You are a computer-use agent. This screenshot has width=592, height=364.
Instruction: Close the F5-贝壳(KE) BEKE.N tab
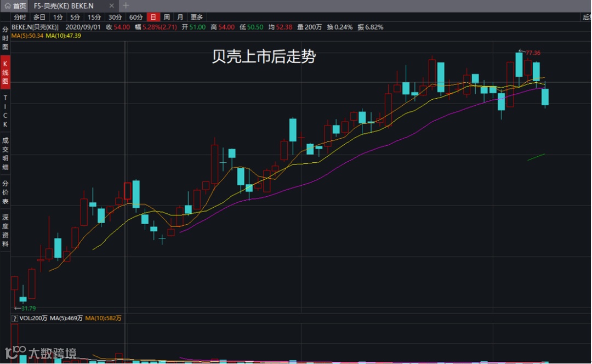[x=111, y=5]
